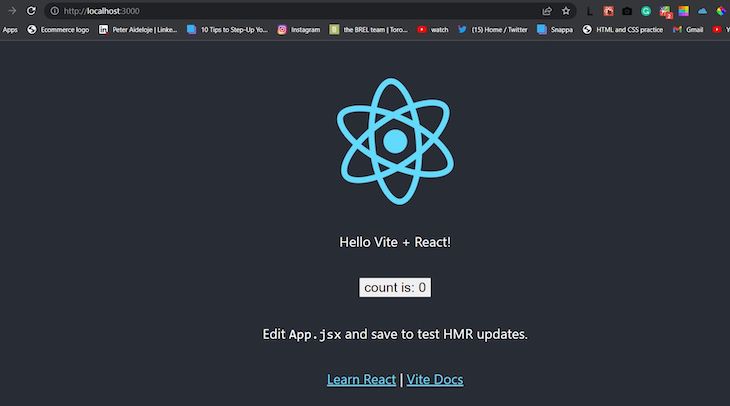This screenshot has width=730, height=406.
Task: Open the Gmail bookmark
Action: (x=688, y=30)
